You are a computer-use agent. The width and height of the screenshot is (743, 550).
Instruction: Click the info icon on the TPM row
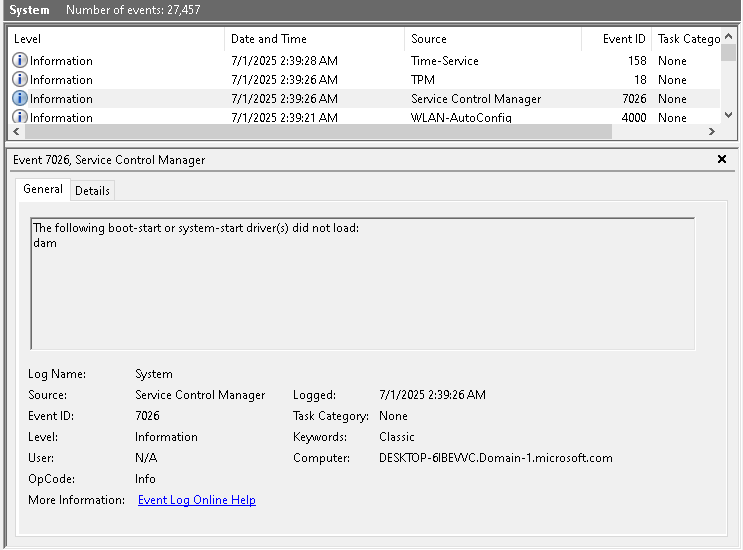click(19, 80)
